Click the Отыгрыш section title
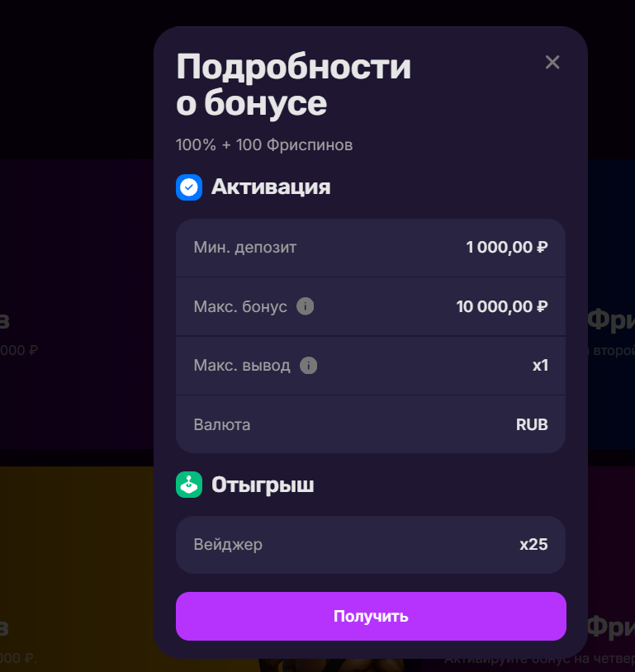 coord(263,485)
